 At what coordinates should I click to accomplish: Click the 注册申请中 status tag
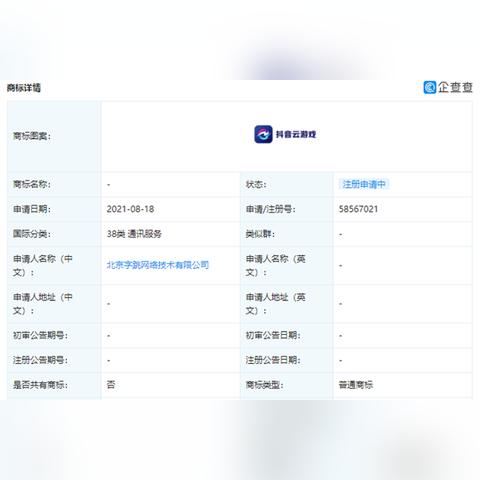click(364, 184)
